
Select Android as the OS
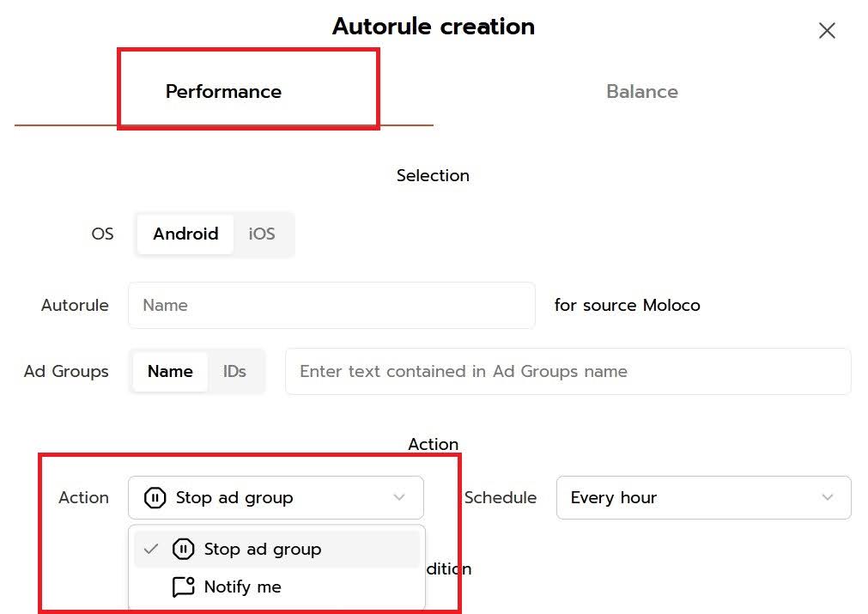point(185,234)
